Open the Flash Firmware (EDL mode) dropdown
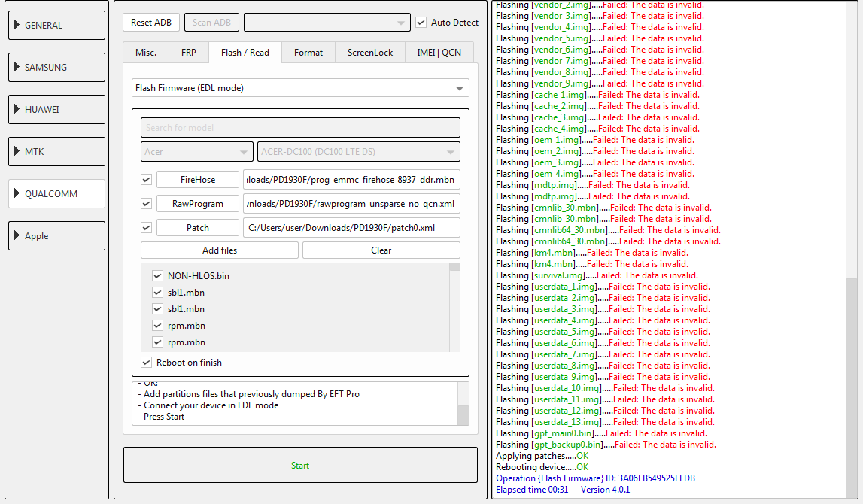 (300, 88)
